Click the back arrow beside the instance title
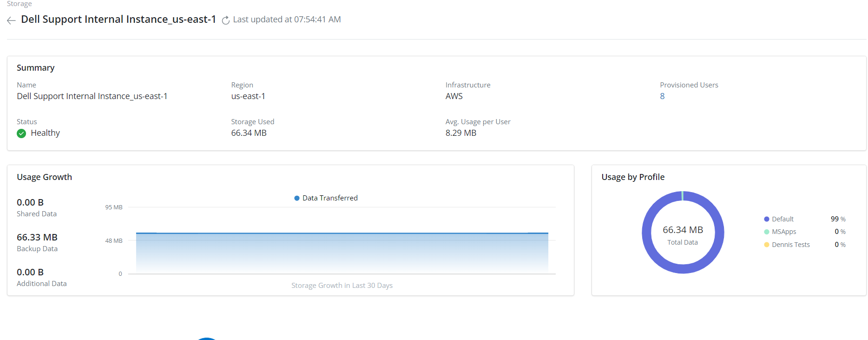Image resolution: width=868 pixels, height=340 pixels. tap(12, 20)
